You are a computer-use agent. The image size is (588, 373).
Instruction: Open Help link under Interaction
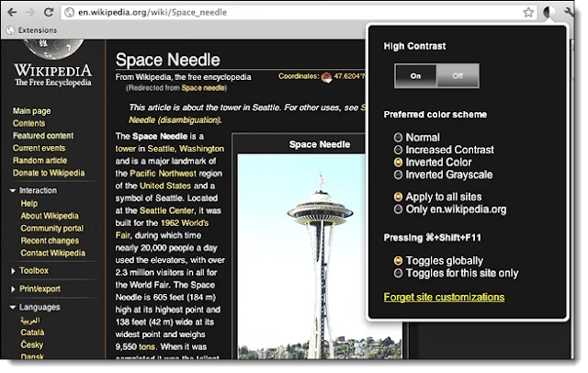coord(28,204)
